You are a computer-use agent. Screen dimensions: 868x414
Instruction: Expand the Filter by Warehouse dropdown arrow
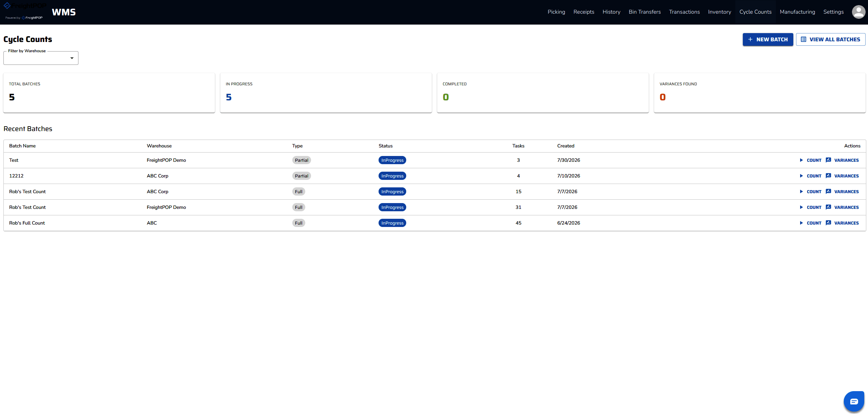tap(72, 58)
